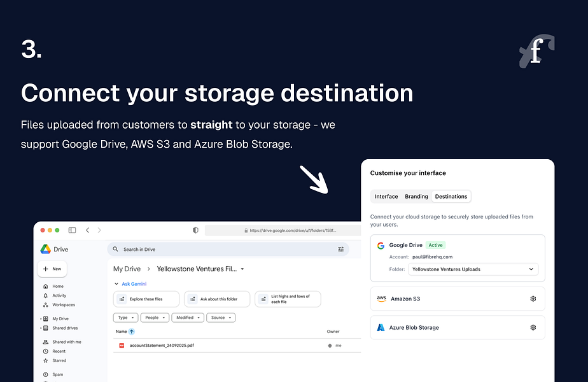Go back with browser back arrow

click(x=87, y=230)
